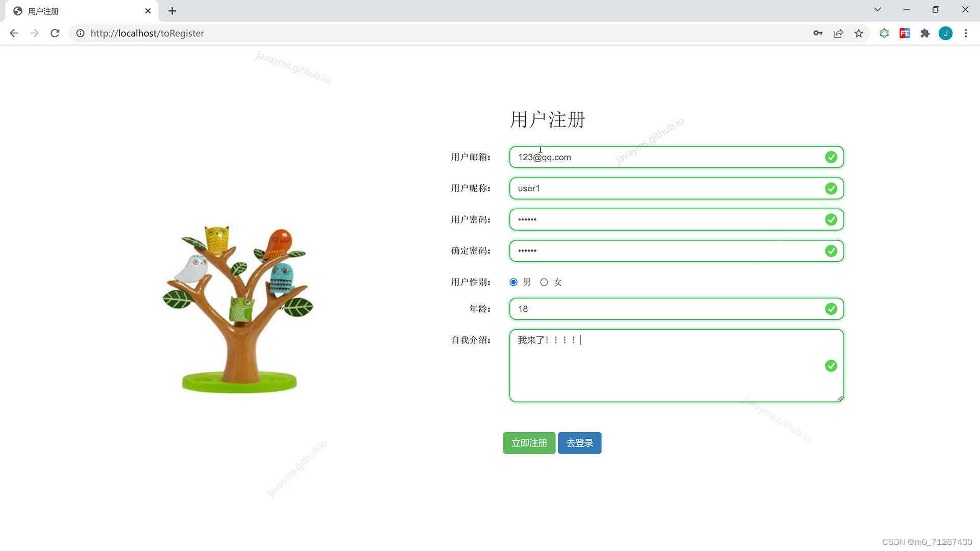Image resolution: width=980 pixels, height=551 pixels.
Task: Open the Extensions puzzle icon
Action: 925,33
